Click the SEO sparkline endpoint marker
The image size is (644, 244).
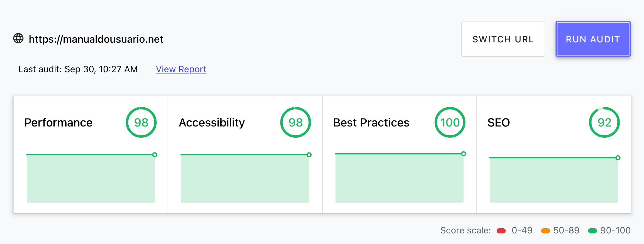(x=618, y=158)
